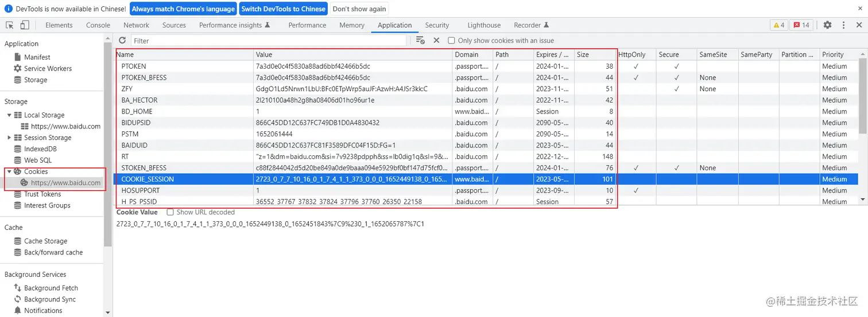Open Notifications in sidebar
Image resolution: width=868 pixels, height=317 pixels.
point(43,311)
